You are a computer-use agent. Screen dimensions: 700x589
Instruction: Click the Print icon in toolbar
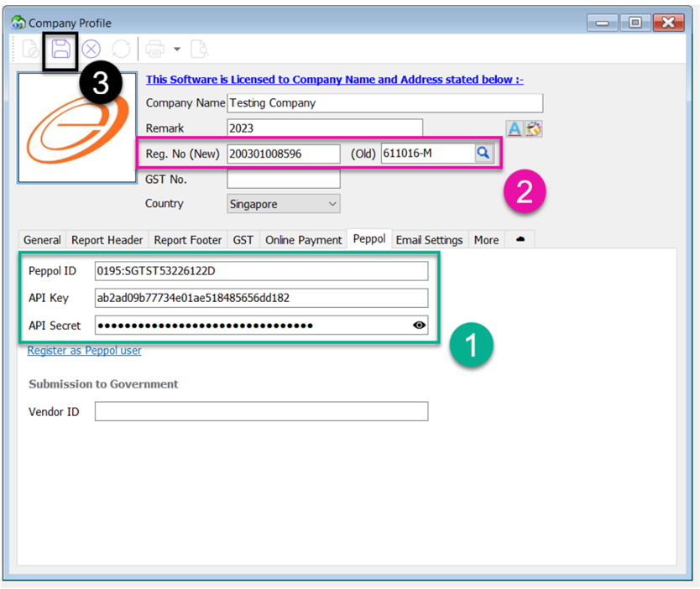click(x=155, y=50)
